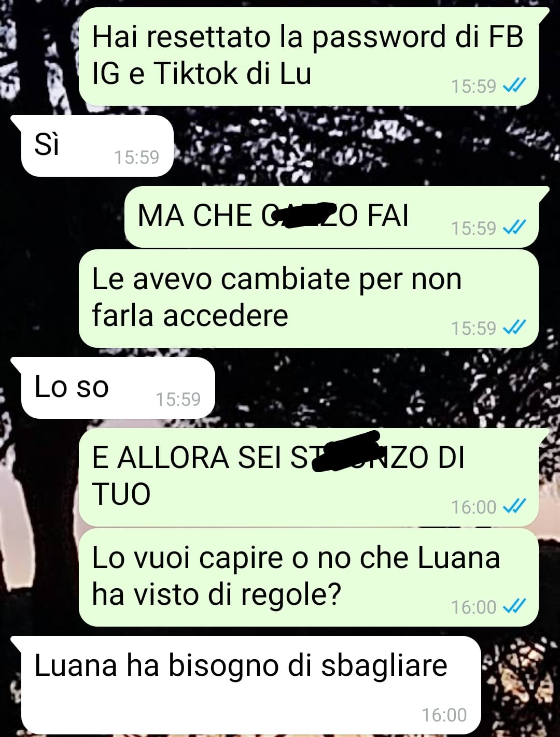Viewport: 560px width, 737px height.
Task: Tap the double-check ticks on the 'Hai resettato la password' message
Action: [x=515, y=85]
